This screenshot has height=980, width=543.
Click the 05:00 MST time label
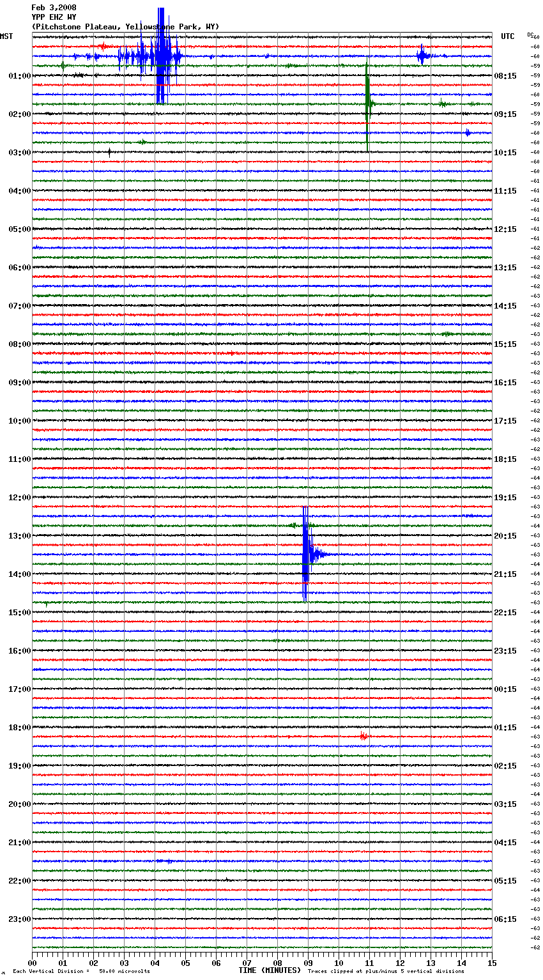(x=20, y=229)
